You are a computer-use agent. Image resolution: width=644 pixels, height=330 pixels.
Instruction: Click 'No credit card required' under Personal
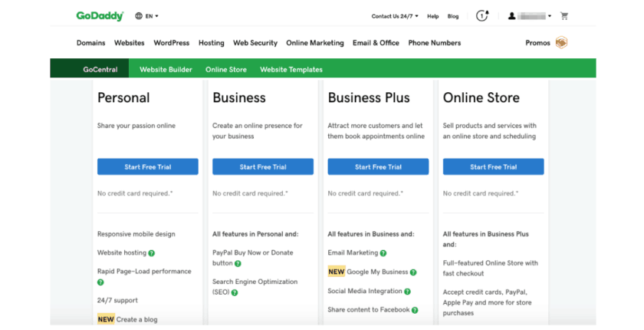135,193
